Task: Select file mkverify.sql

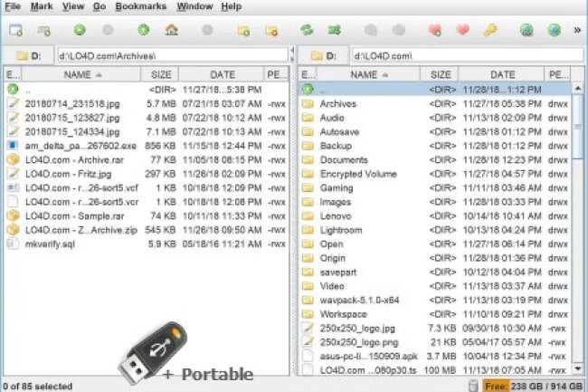Action: 147,244
